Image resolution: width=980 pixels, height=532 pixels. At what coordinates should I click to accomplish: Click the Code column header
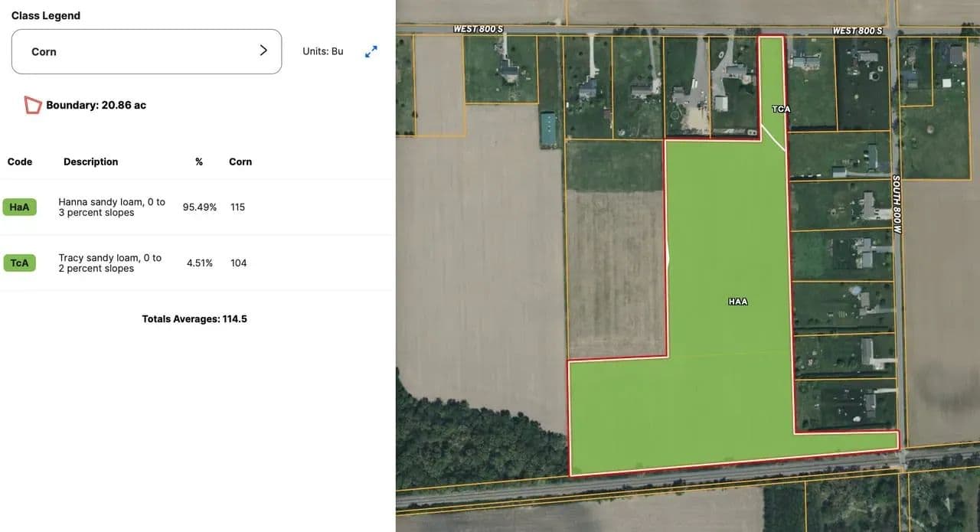click(20, 162)
